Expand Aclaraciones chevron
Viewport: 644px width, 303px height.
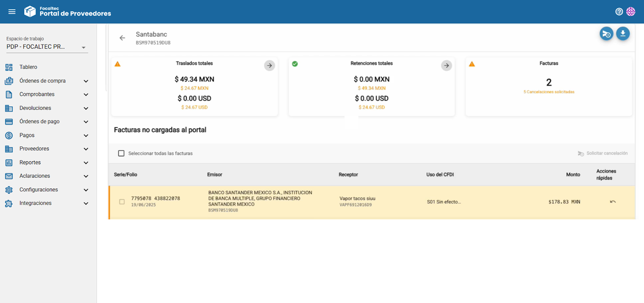coord(86,176)
